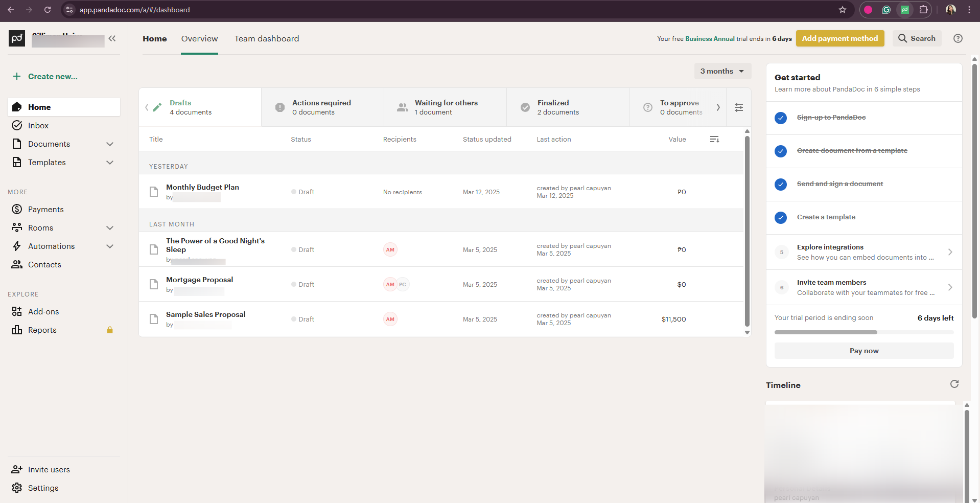Collapse the left sidebar with double-chevron icon

(112, 38)
